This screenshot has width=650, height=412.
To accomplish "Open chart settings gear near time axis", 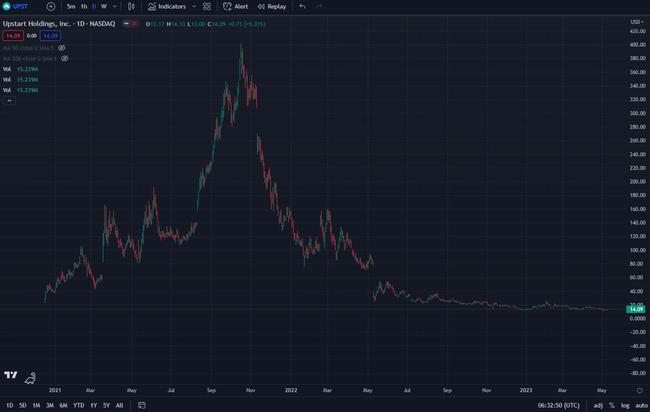I will point(639,388).
